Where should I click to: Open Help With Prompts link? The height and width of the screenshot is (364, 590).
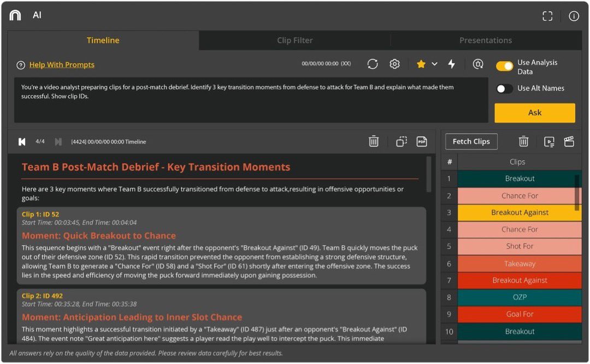click(62, 65)
